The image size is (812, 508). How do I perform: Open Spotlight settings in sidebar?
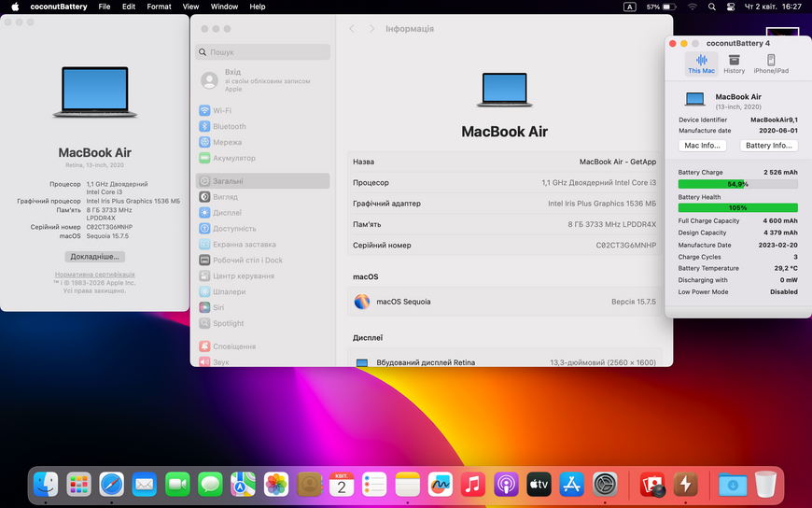coord(262,323)
